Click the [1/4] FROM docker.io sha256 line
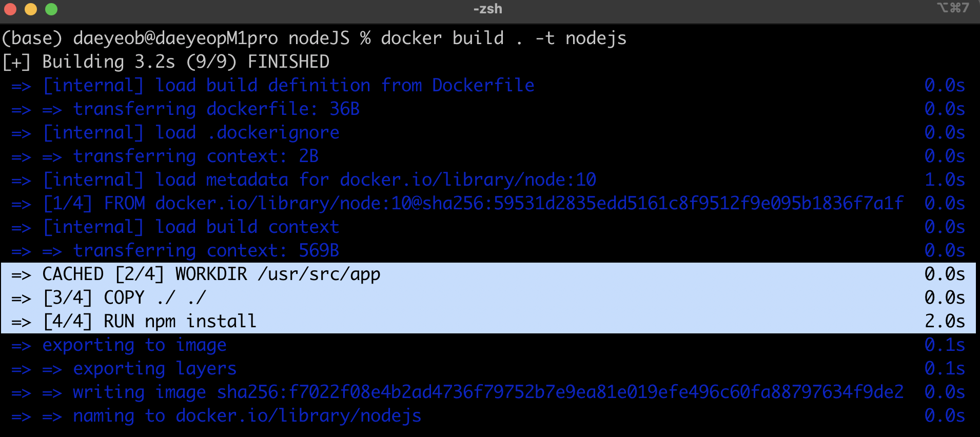The width and height of the screenshot is (980, 437). (x=472, y=204)
